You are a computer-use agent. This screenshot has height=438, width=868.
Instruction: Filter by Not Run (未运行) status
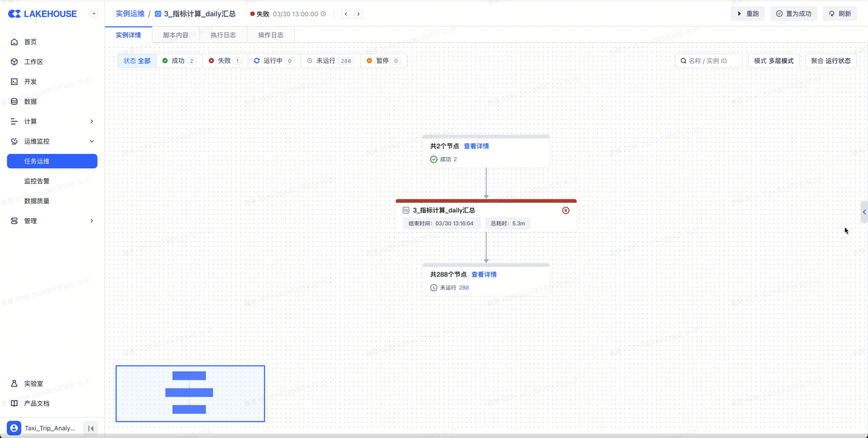[330, 61]
